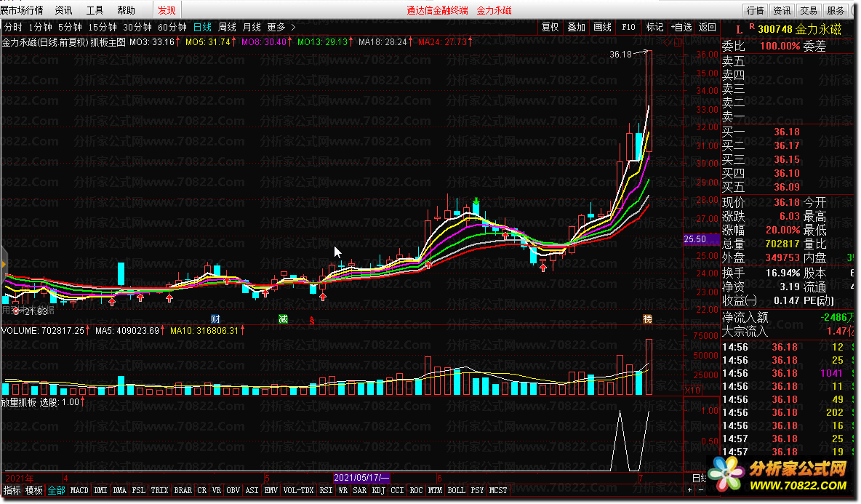Viewport: 861px width, 504px height.
Task: Select the 15分钟 timeframe
Action: tap(102, 27)
